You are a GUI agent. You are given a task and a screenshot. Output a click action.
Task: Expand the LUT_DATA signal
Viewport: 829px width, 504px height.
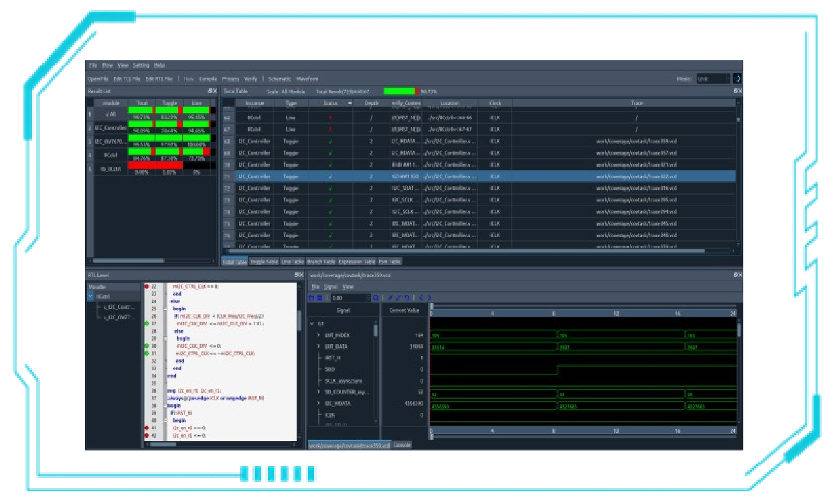[318, 347]
